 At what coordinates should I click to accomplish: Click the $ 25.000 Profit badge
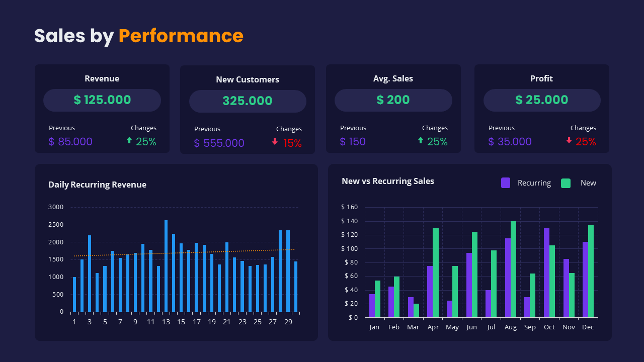coord(542,100)
